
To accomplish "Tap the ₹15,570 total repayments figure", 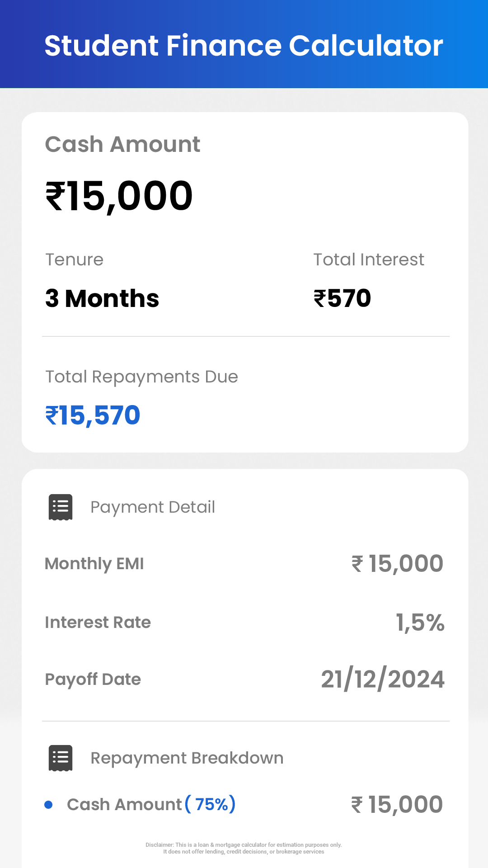I will click(93, 415).
